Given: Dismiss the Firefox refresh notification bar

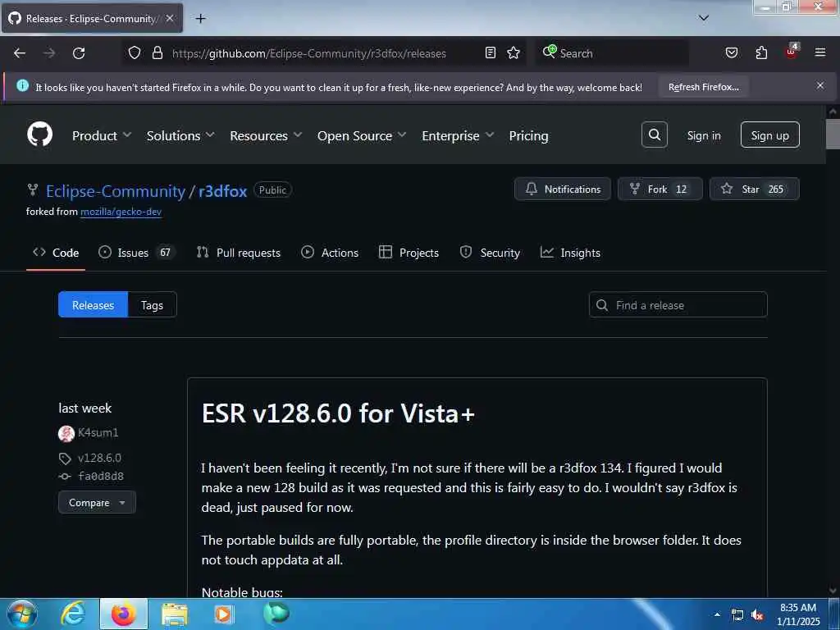Looking at the screenshot, I should [820, 85].
